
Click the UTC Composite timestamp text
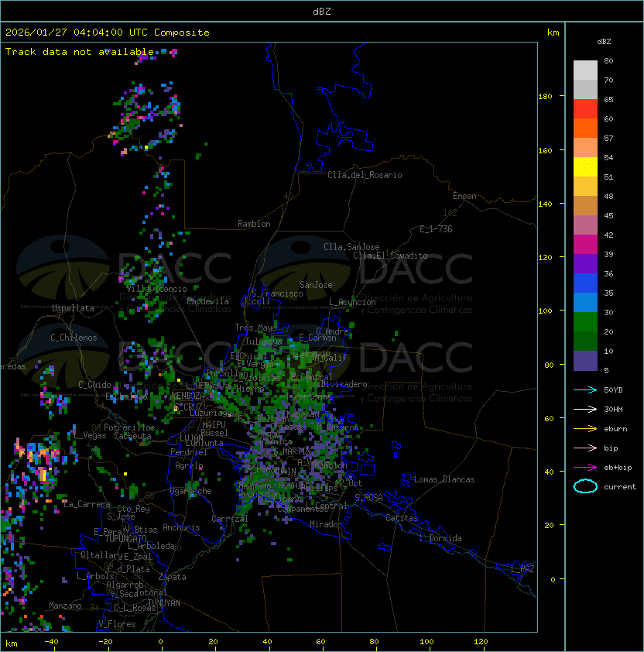108,33
